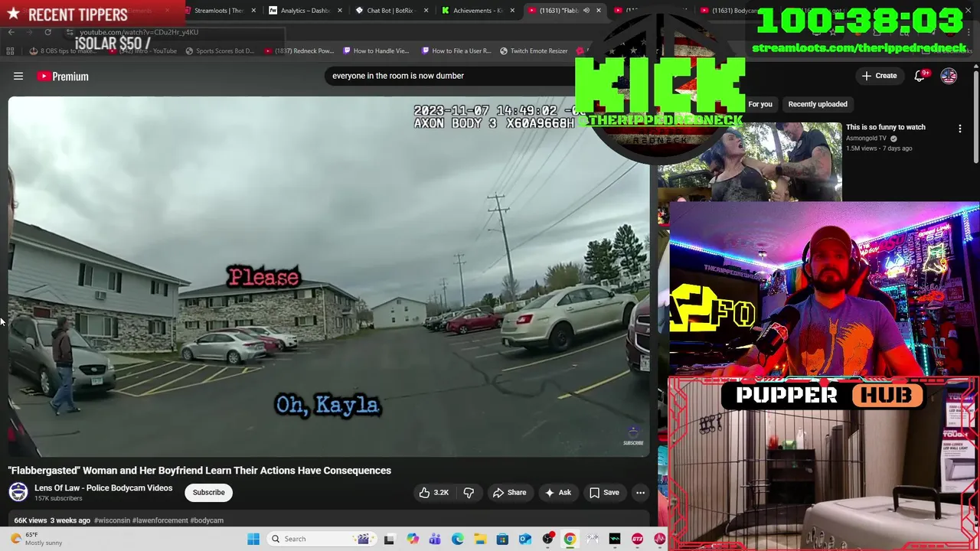Dislike the video
The width and height of the screenshot is (980, 551).
coord(469,493)
